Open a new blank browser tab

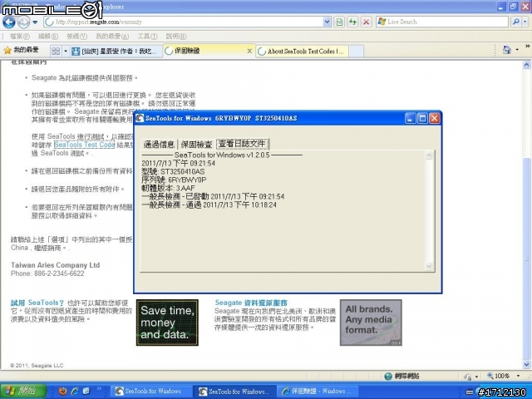(x=357, y=52)
